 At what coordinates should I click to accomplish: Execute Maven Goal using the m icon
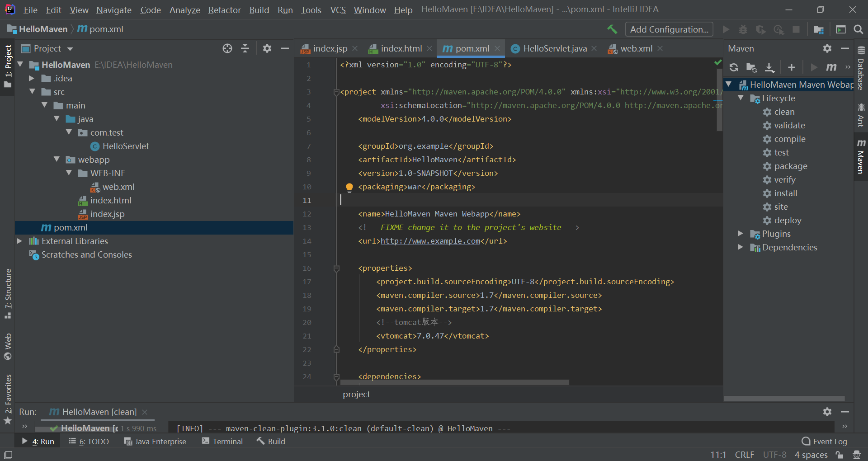click(831, 67)
